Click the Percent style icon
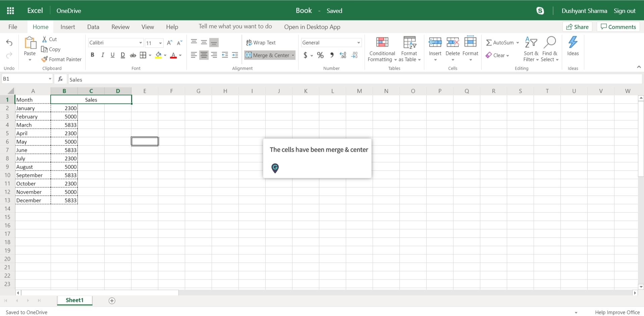This screenshot has height=316, width=644. pyautogui.click(x=320, y=55)
